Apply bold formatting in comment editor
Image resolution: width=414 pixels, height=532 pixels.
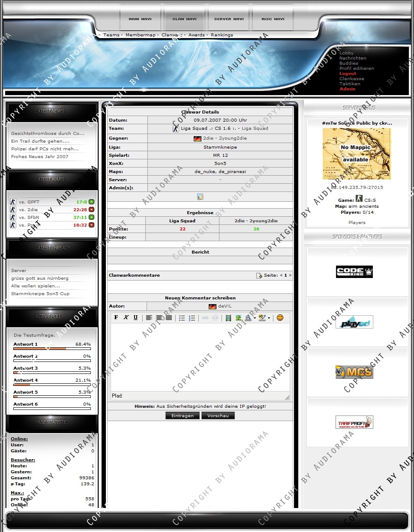click(x=116, y=317)
